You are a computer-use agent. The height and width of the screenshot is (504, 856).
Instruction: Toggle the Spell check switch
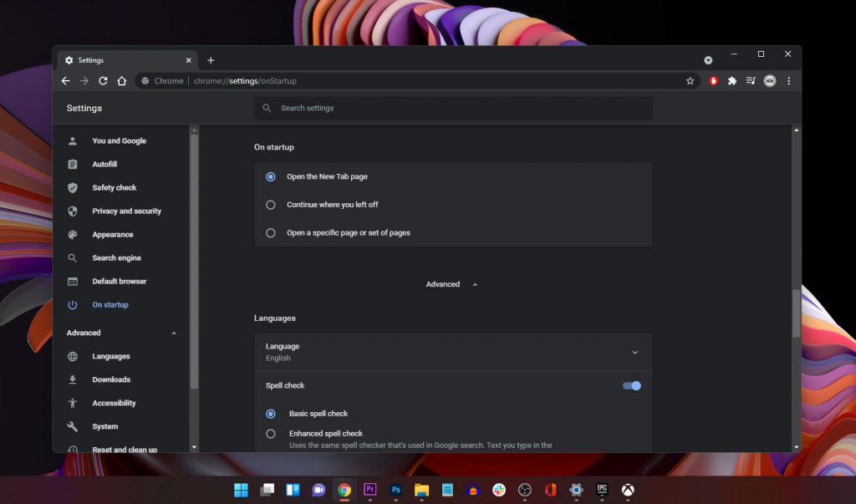coord(632,386)
